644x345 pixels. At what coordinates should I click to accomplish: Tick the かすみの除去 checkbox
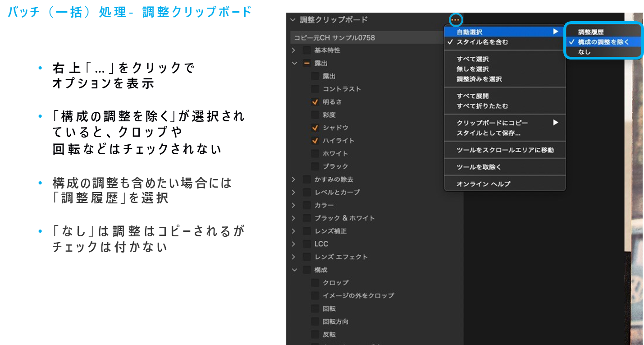(x=306, y=179)
